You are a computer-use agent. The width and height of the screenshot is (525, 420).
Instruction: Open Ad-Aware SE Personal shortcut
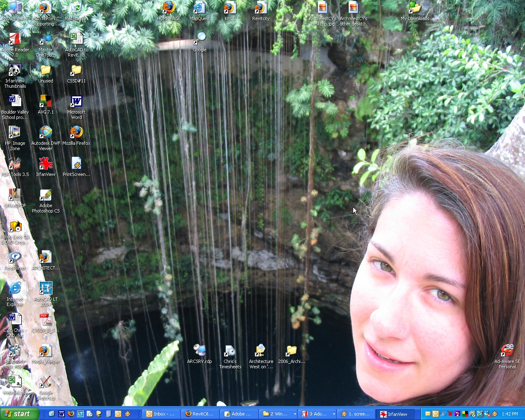tap(507, 351)
